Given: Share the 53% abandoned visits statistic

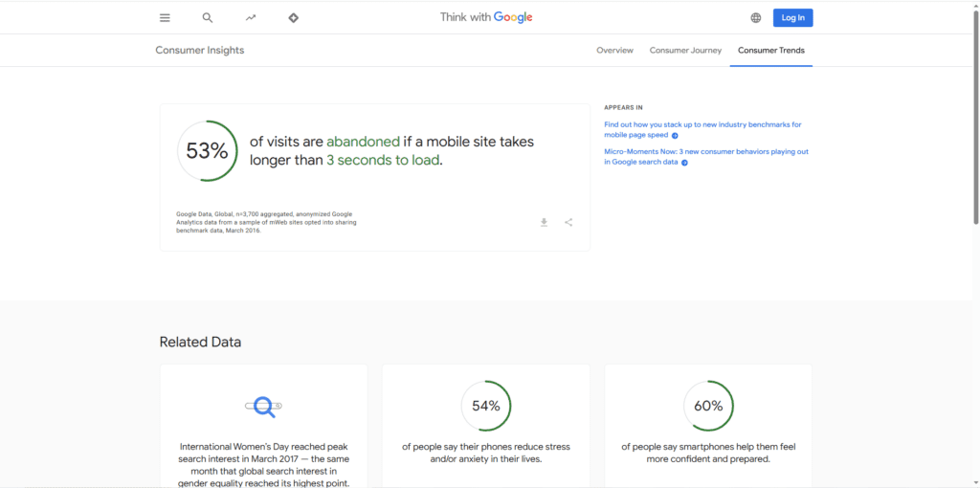Looking at the screenshot, I should point(568,222).
